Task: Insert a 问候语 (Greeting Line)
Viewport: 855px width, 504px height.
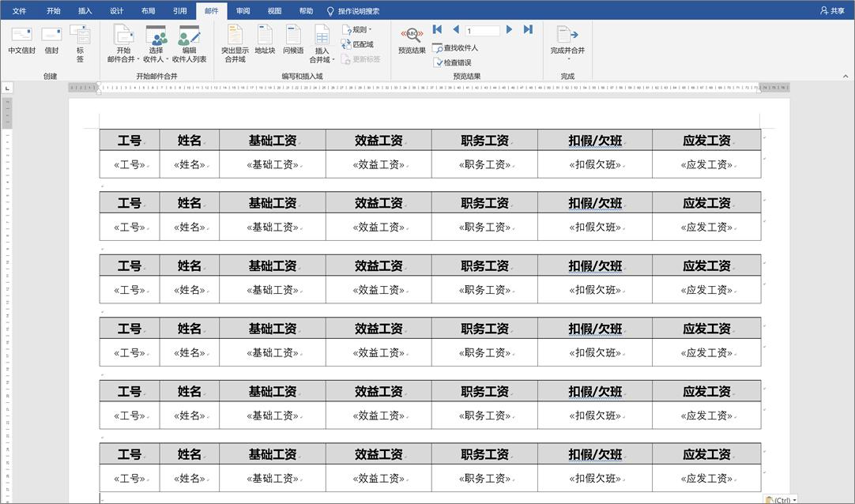Action: click(293, 39)
